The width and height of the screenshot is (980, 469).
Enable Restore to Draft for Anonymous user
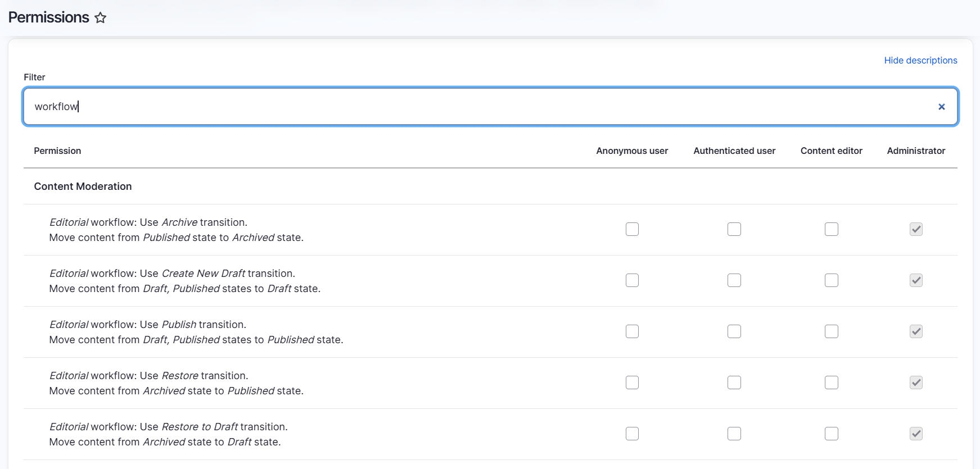(x=632, y=434)
